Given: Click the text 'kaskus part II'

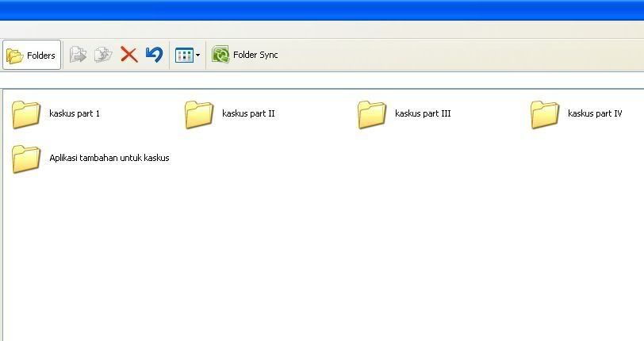Looking at the screenshot, I should click(248, 113).
